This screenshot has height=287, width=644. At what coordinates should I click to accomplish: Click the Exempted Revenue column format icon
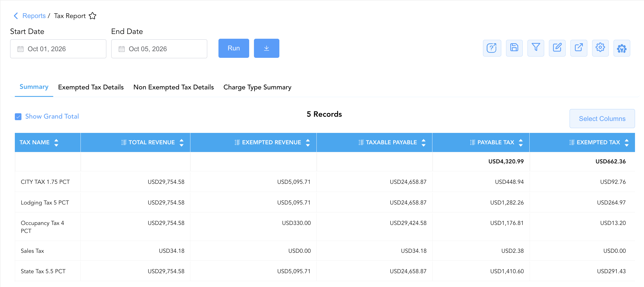coord(237,142)
